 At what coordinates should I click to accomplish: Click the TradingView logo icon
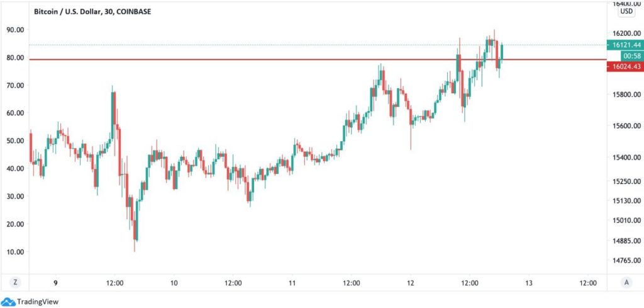tap(8, 302)
